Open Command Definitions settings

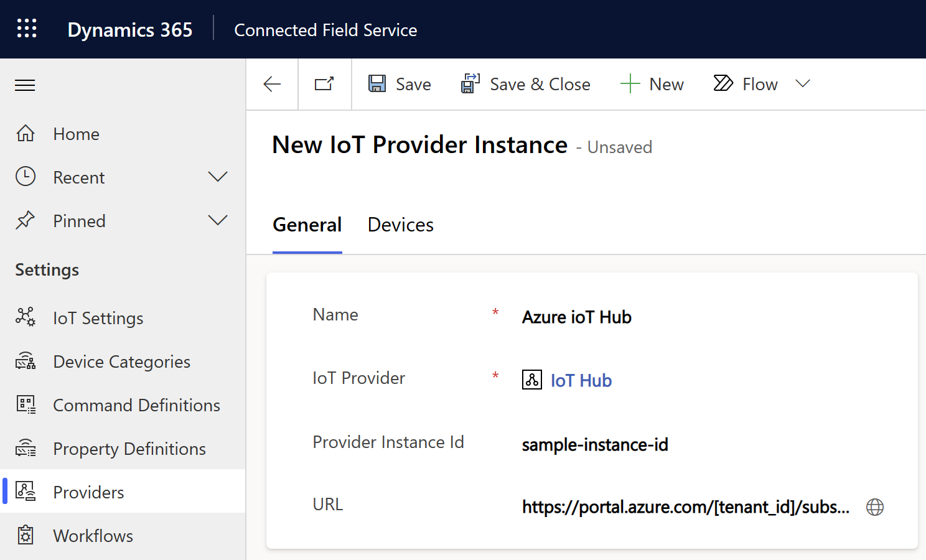coord(136,405)
